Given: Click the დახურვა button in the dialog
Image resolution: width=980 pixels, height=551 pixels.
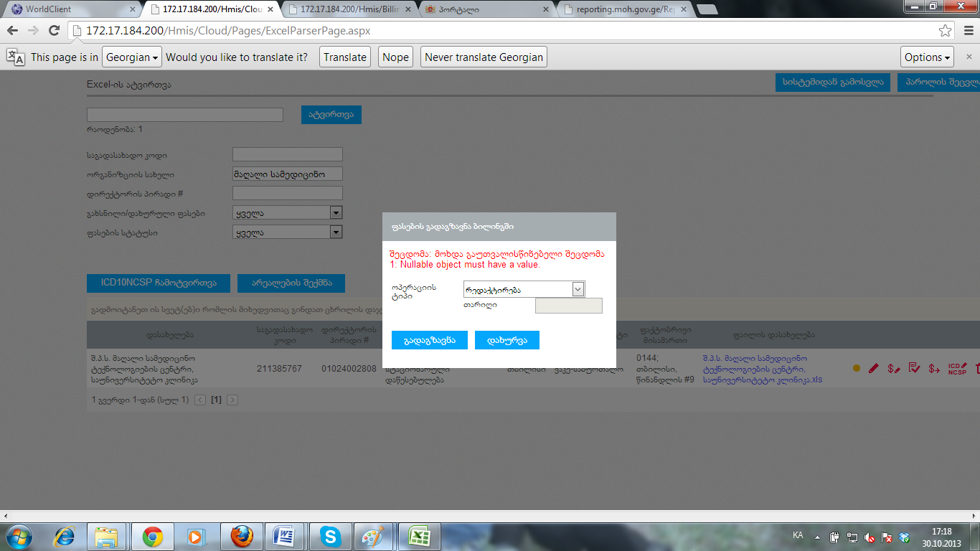Looking at the screenshot, I should tap(507, 340).
